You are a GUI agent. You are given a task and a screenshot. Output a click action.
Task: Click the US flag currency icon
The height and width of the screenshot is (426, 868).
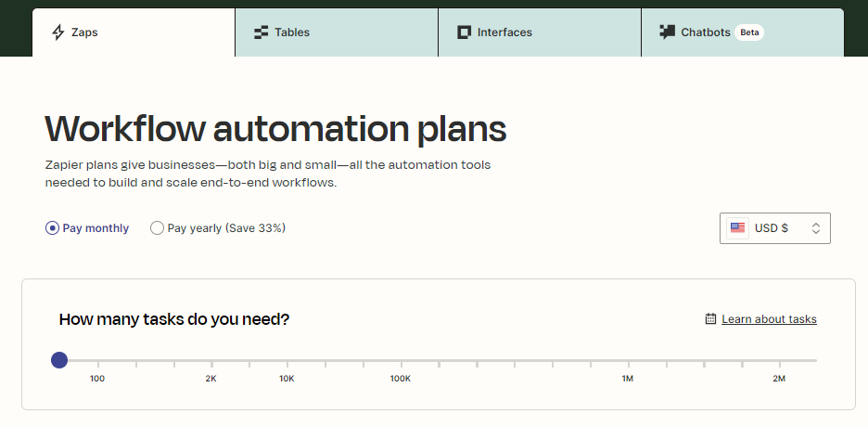737,227
